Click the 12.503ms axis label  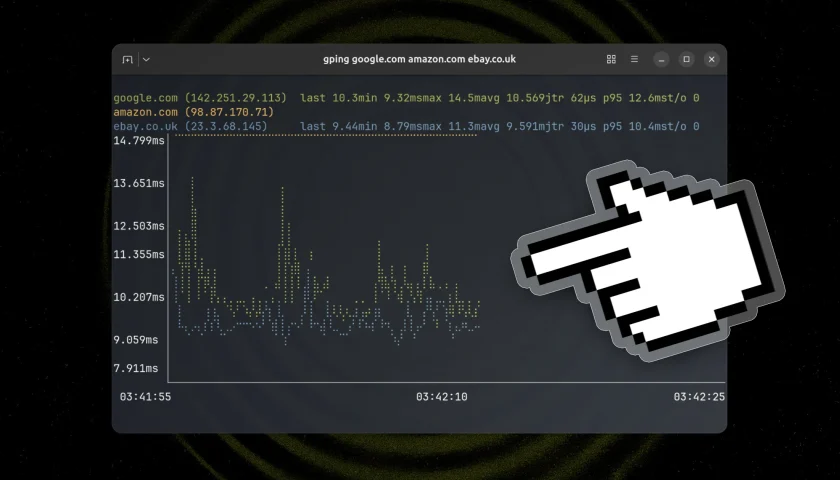(x=139, y=226)
